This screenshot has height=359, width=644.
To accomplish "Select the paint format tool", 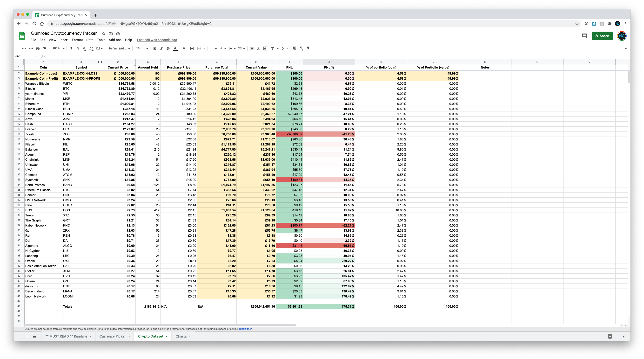I will click(x=44, y=48).
